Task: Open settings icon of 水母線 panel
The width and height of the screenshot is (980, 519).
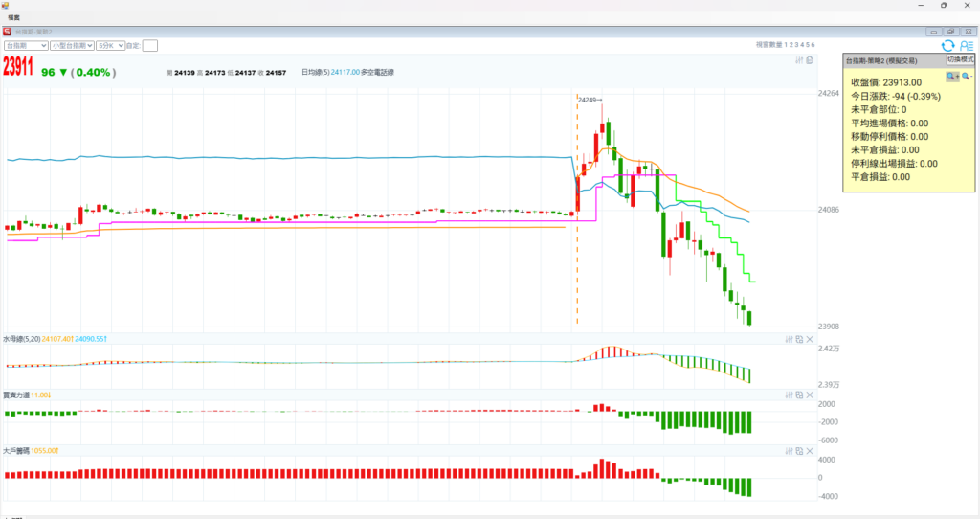Action: pyautogui.click(x=790, y=339)
